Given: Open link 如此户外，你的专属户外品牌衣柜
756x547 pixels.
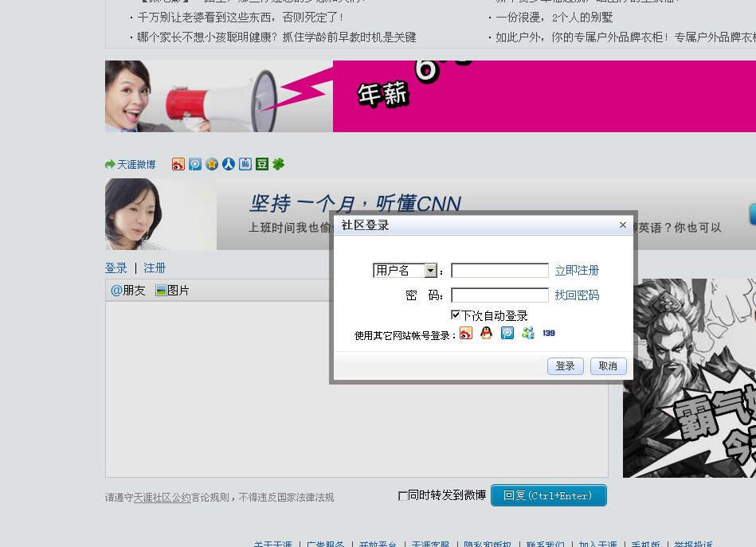Looking at the screenshot, I should tap(626, 37).
